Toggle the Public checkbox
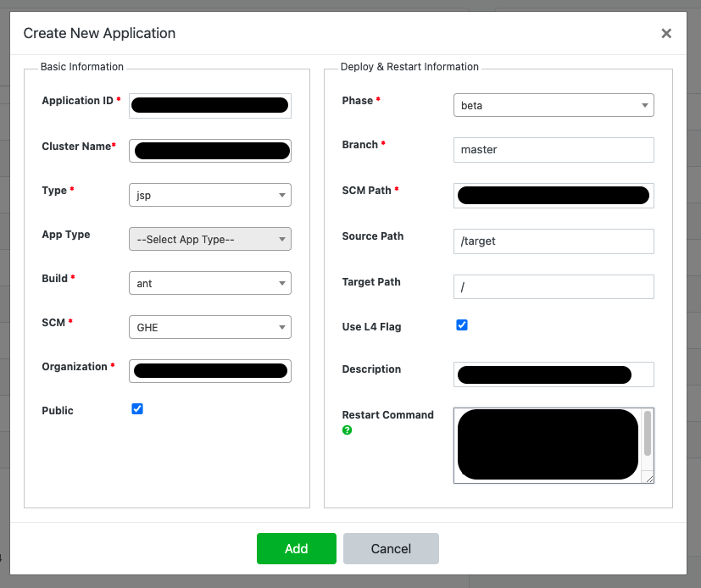 pyautogui.click(x=137, y=409)
